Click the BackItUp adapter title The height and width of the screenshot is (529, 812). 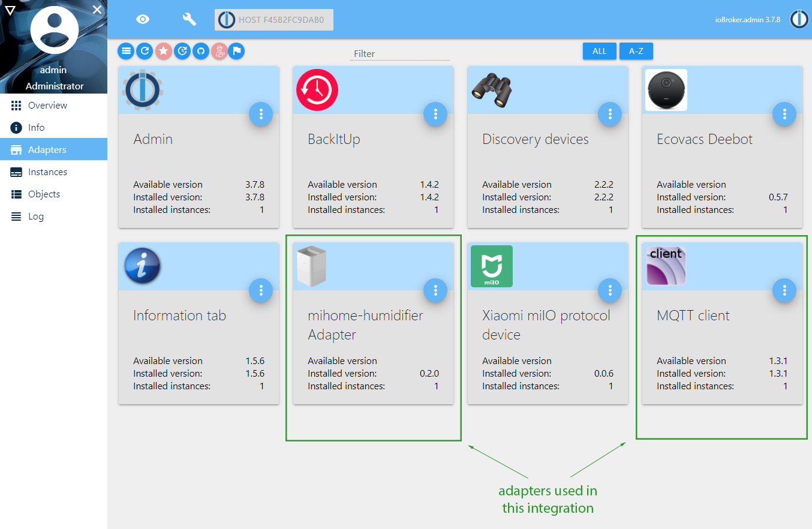334,139
